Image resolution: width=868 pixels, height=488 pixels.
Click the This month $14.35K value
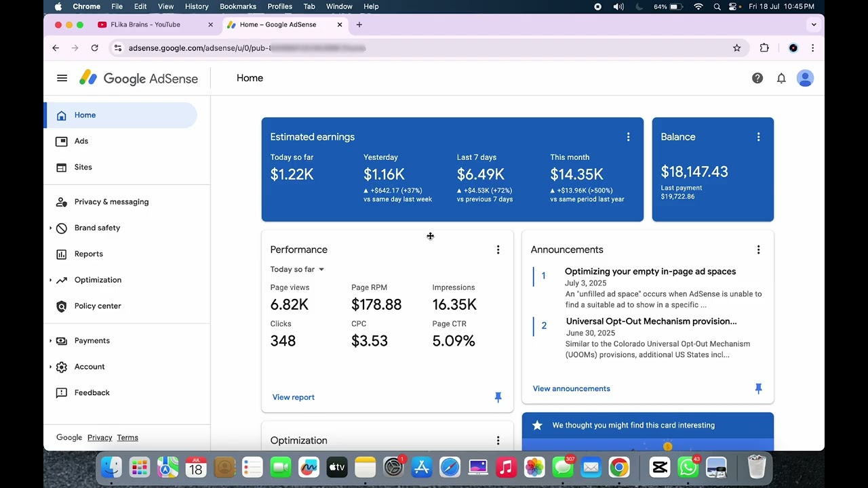tap(576, 175)
